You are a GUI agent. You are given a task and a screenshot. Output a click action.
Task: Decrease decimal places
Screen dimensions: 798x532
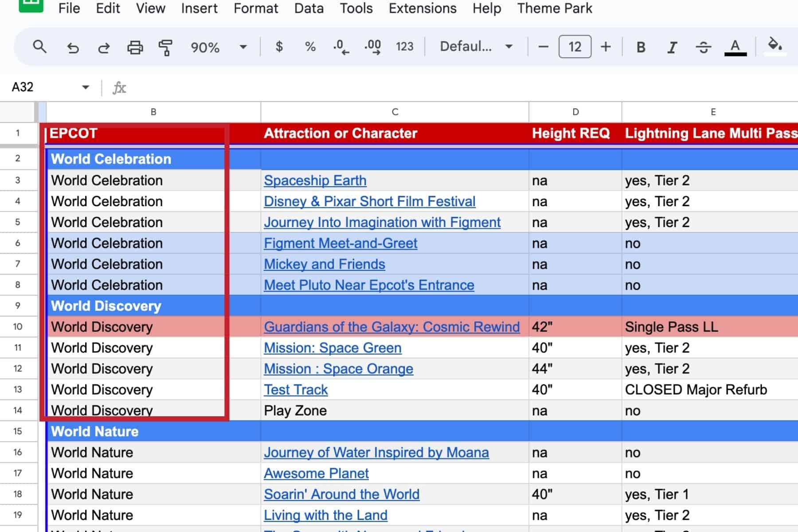point(341,47)
